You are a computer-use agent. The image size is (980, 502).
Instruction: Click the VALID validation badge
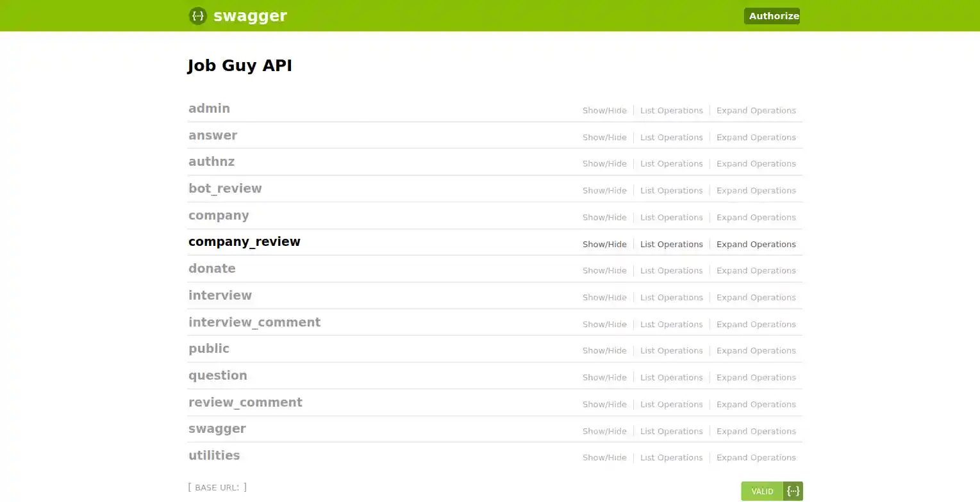pyautogui.click(x=761, y=490)
